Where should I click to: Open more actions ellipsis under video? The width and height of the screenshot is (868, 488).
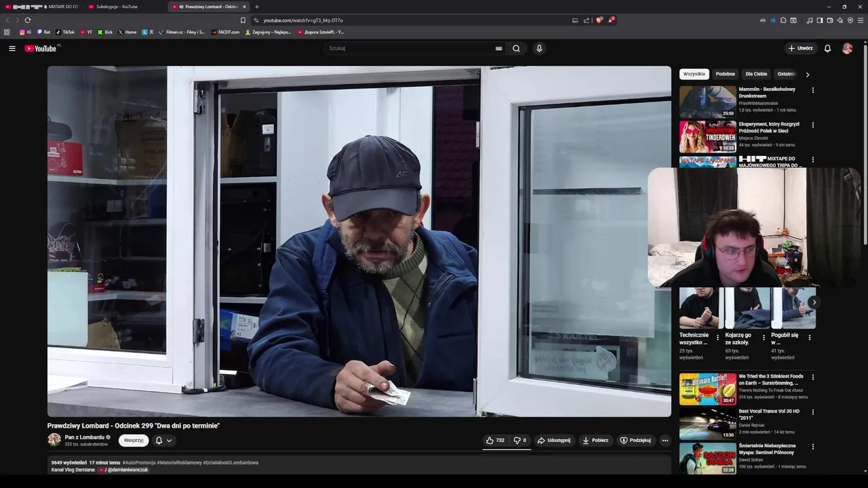665,441
